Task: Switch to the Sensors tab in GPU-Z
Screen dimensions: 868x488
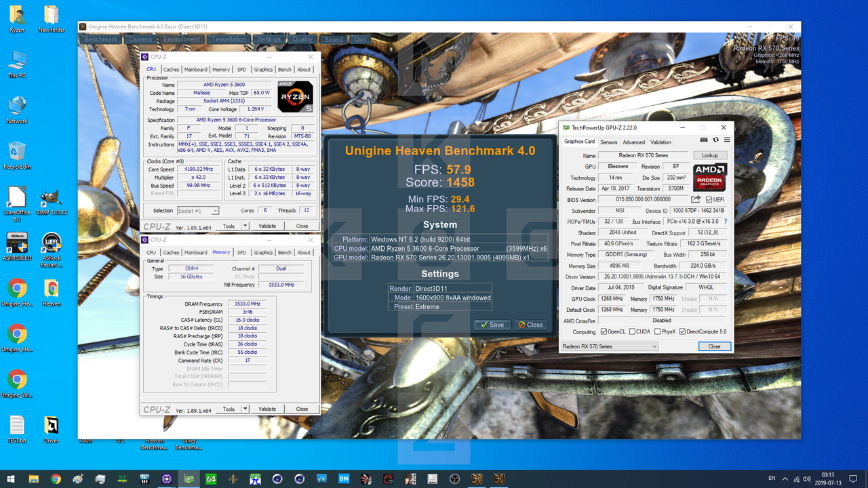Action: pyautogui.click(x=609, y=142)
